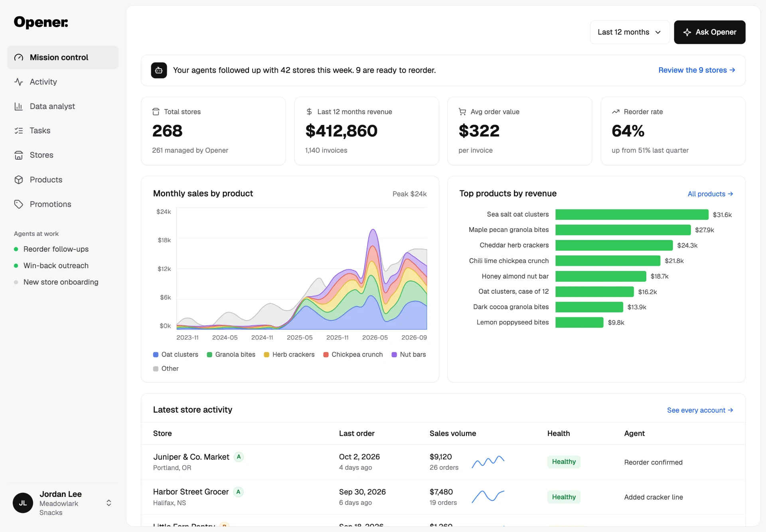Viewport: 766px width, 532px height.
Task: Click the 64% reorder rate value
Action: point(628,131)
